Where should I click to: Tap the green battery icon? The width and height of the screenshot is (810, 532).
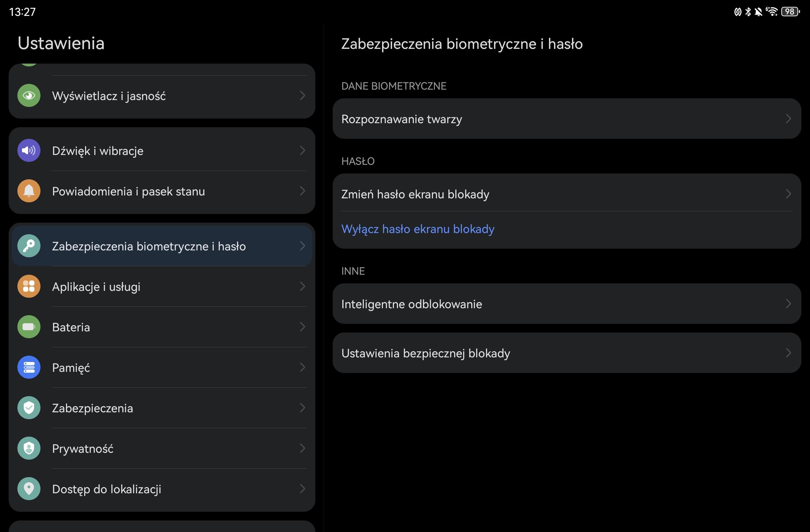(29, 327)
